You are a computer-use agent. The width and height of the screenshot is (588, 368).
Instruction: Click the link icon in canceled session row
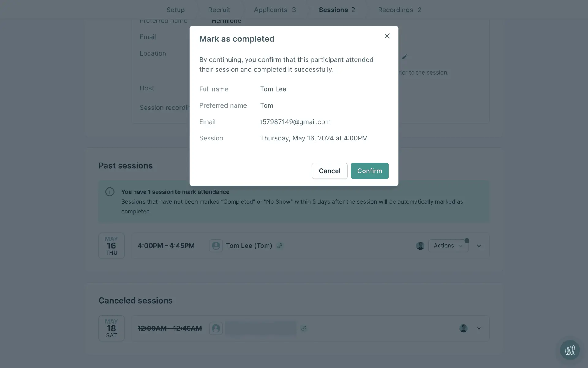click(304, 328)
